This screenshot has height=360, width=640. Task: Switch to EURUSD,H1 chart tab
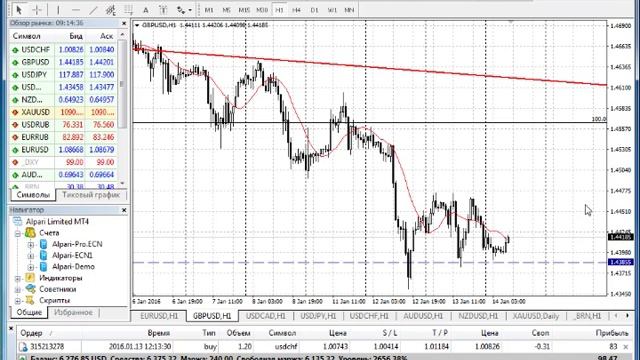[159, 316]
